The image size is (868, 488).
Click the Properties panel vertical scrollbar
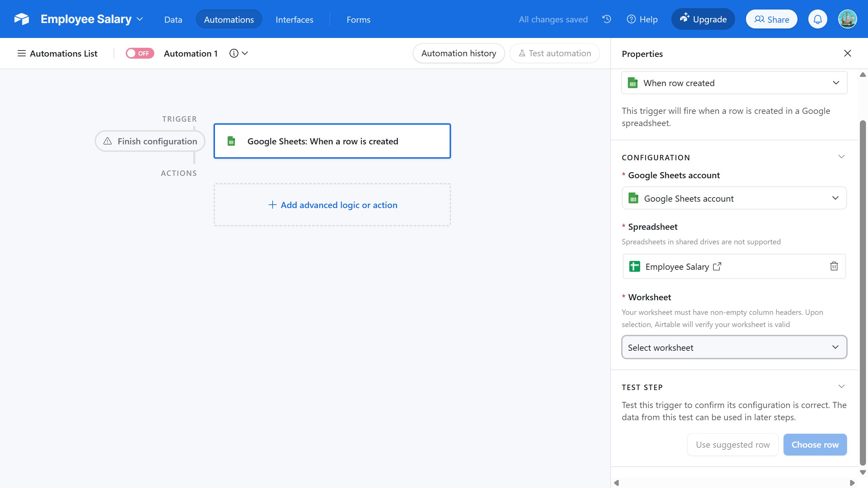pos(863,293)
